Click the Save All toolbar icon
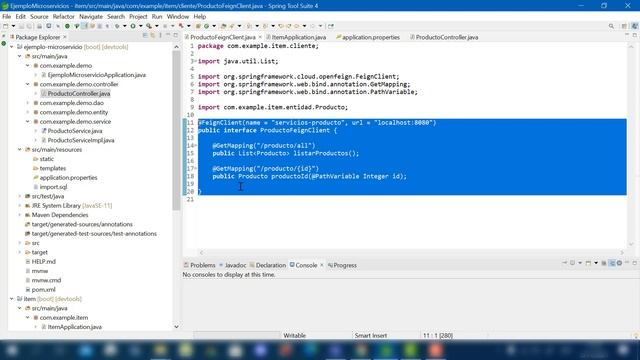640x360 pixels. [29, 26]
